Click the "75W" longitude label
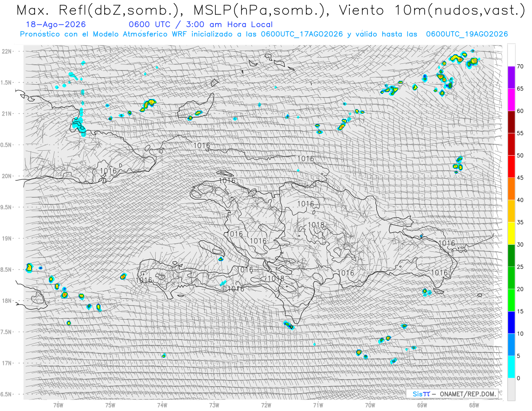The image size is (532, 411). pos(110,405)
